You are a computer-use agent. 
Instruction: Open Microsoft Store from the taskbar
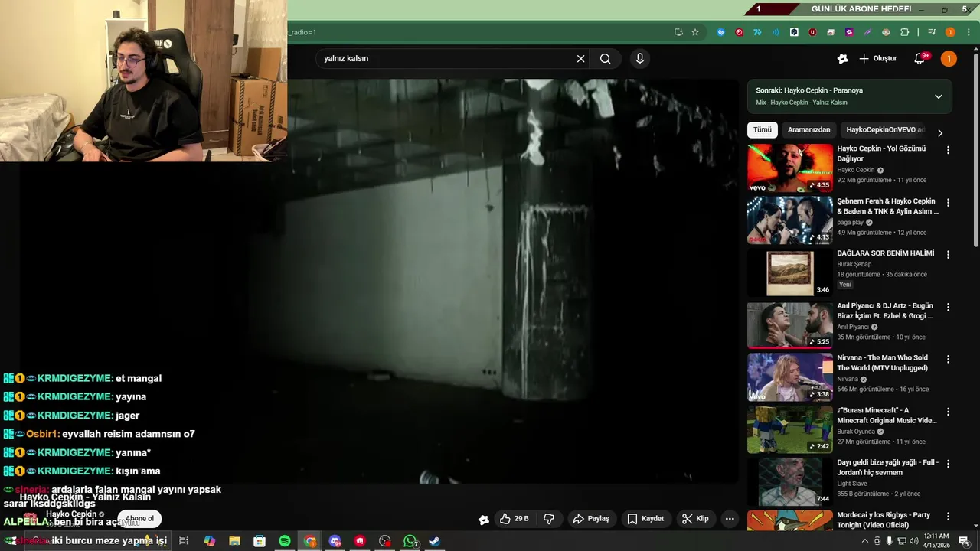pos(260,541)
